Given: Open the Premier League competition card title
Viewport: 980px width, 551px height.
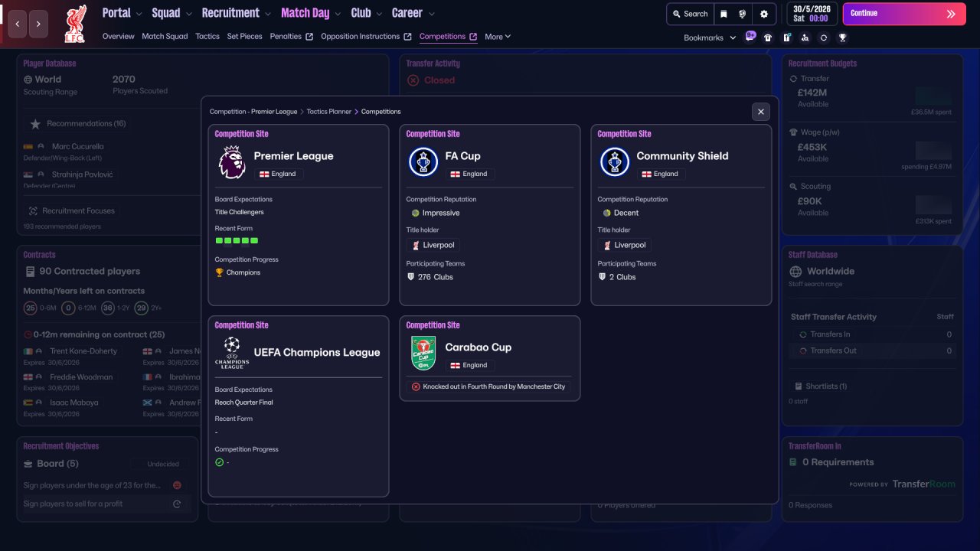Looking at the screenshot, I should tap(294, 156).
